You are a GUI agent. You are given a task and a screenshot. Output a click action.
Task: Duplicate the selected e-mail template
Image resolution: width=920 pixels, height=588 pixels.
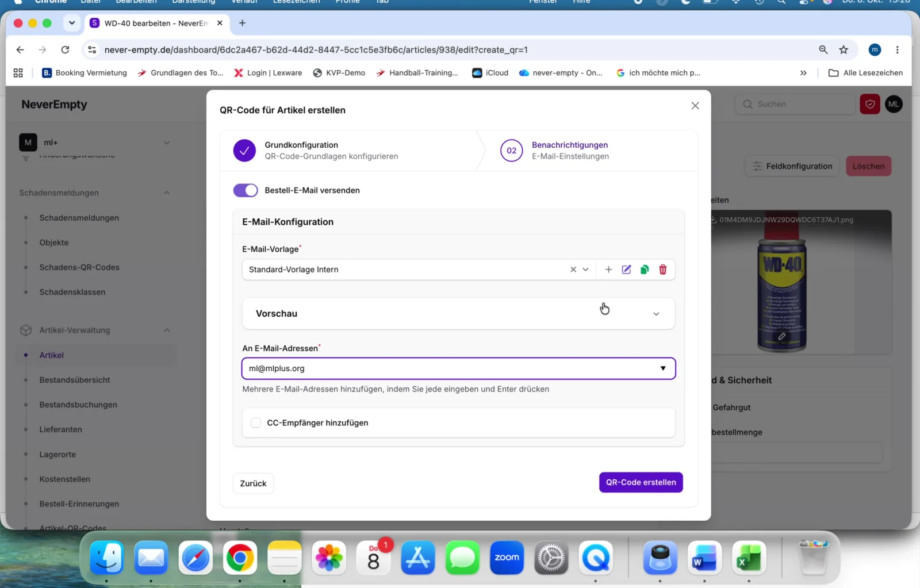tap(645, 270)
